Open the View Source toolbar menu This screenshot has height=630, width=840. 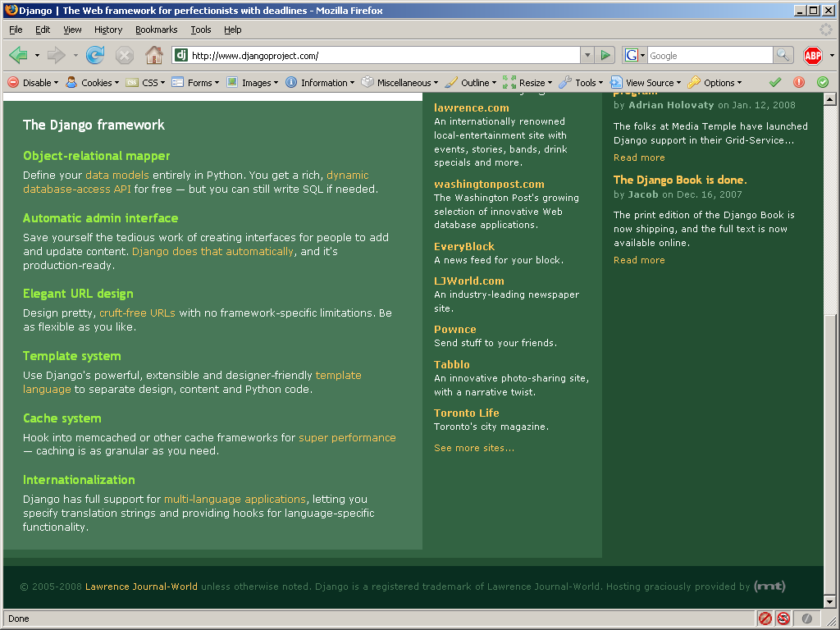(646, 83)
